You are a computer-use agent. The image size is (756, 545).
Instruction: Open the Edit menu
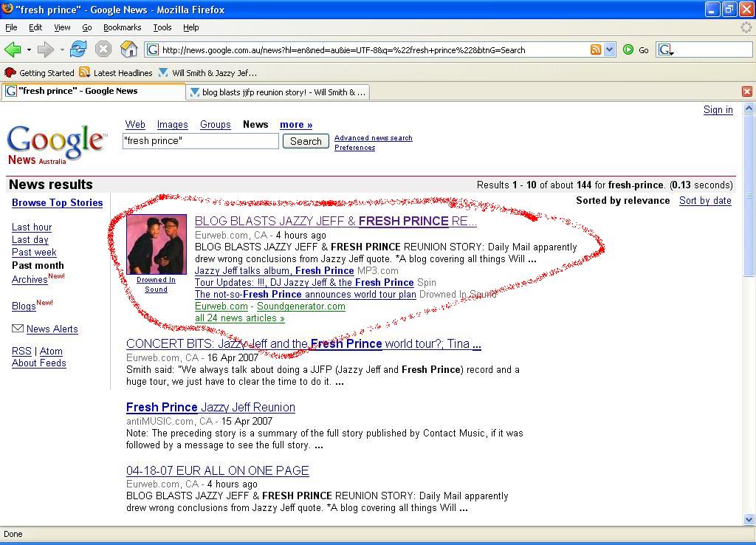coord(35,27)
